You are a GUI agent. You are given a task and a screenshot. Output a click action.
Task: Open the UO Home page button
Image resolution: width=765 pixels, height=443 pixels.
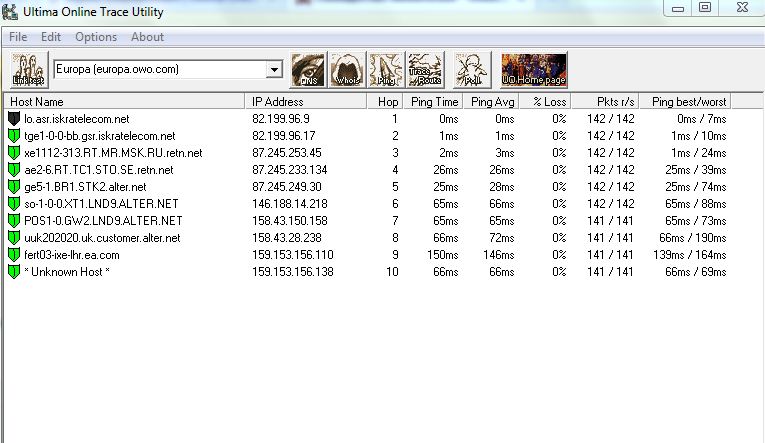[x=534, y=70]
